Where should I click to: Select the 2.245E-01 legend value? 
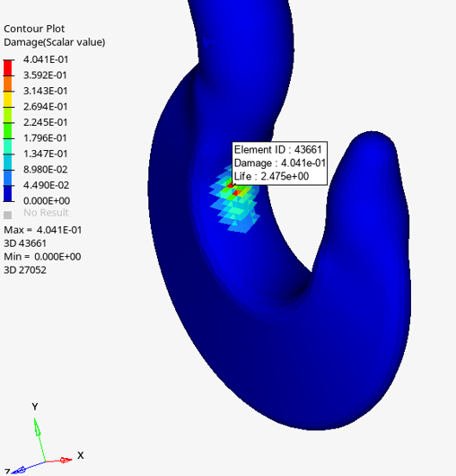click(x=46, y=122)
